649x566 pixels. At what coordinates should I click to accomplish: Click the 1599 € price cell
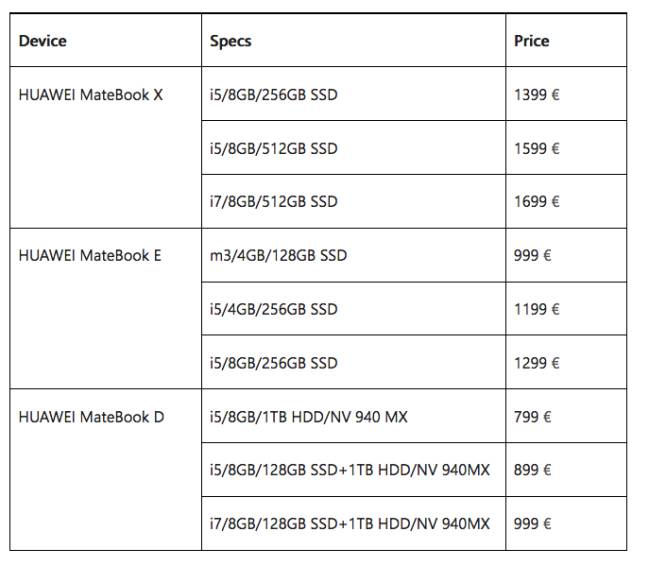[x=537, y=148]
